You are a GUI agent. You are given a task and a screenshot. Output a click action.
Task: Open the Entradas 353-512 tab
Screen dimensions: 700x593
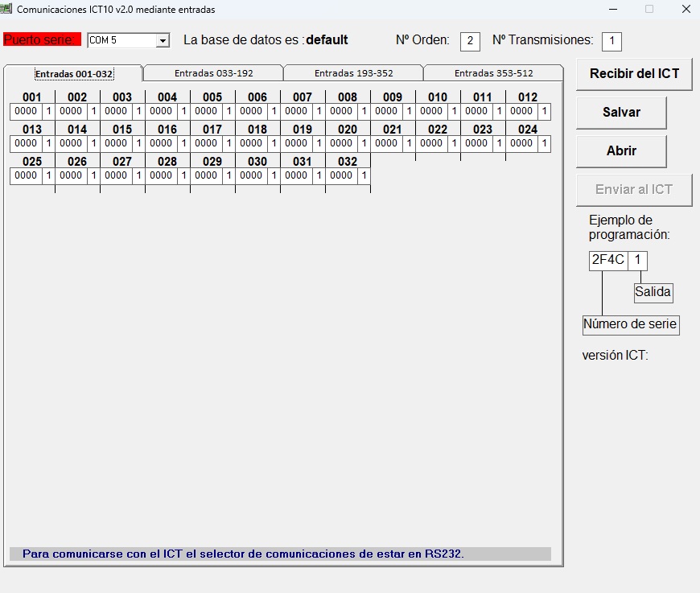(x=494, y=73)
